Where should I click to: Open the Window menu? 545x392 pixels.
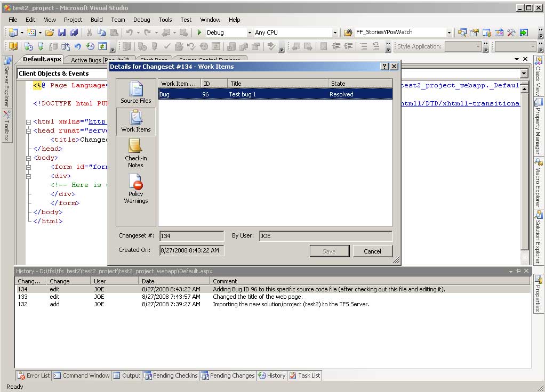210,20
